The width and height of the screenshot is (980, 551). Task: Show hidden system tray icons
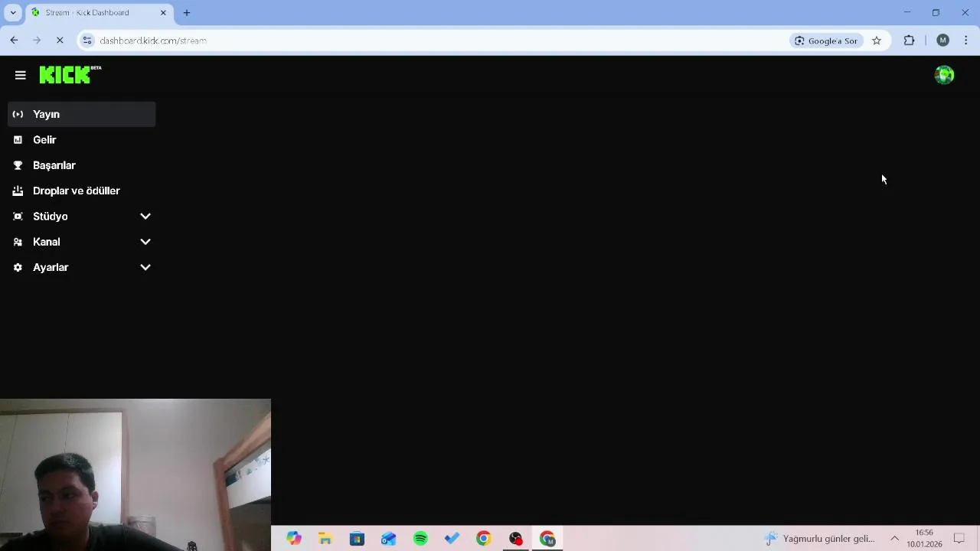pos(894,539)
